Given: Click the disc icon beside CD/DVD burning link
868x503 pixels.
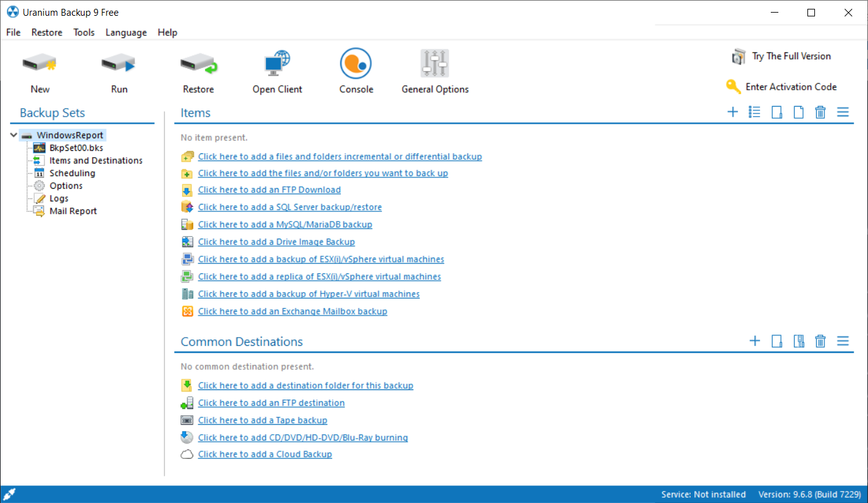Looking at the screenshot, I should [x=187, y=437].
